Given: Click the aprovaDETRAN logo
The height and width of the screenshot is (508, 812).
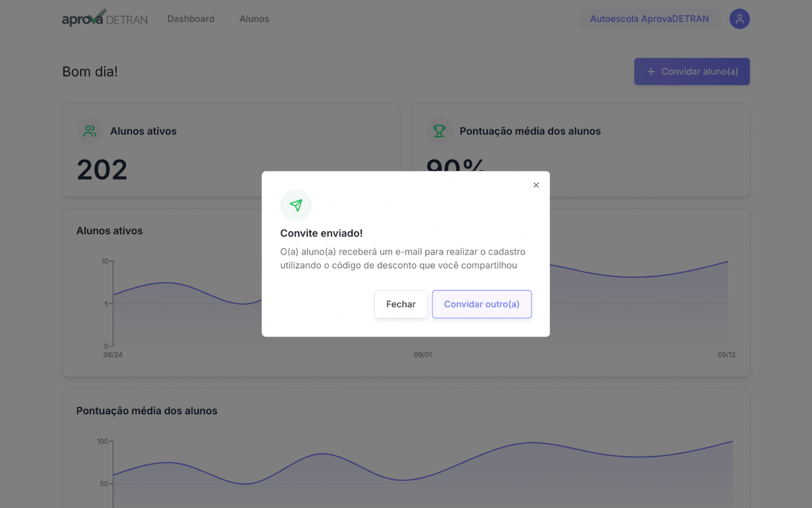Looking at the screenshot, I should point(105,18).
